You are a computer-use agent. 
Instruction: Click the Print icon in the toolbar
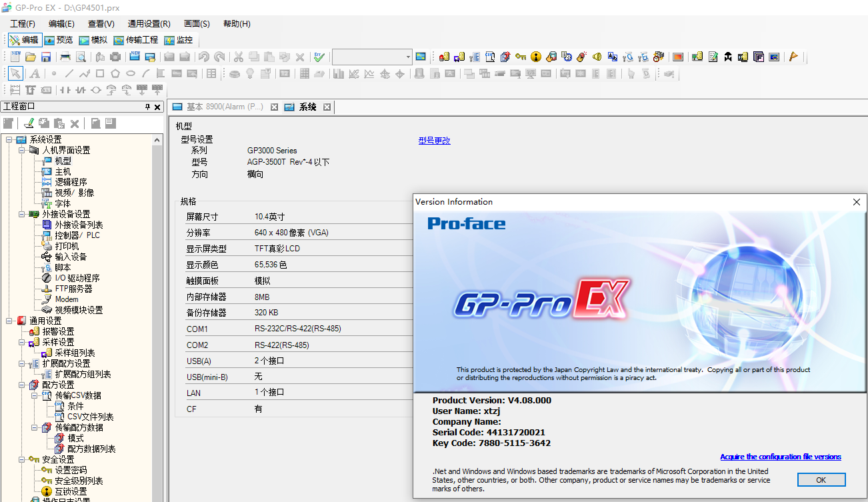pos(65,57)
